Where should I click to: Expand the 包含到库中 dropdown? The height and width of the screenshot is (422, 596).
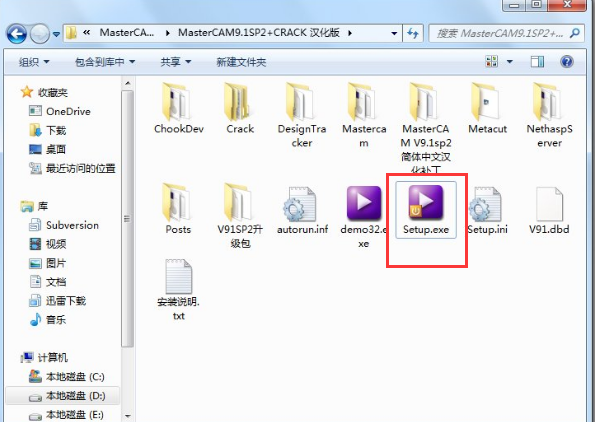pyautogui.click(x=105, y=62)
